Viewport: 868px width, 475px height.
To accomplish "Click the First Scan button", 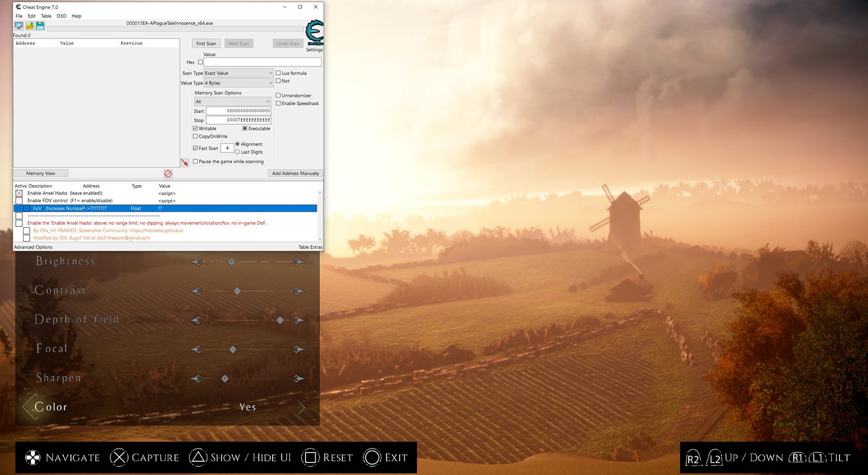I will pos(206,43).
